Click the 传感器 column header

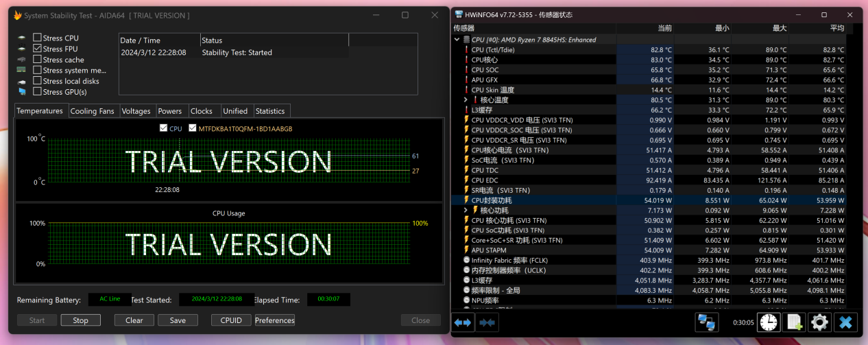click(534, 28)
